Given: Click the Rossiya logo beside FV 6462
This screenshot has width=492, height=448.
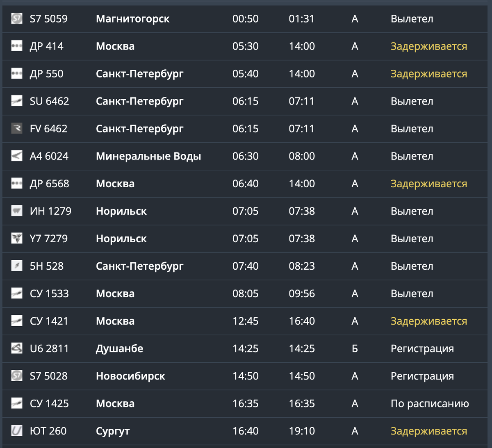Looking at the screenshot, I should point(17,128).
